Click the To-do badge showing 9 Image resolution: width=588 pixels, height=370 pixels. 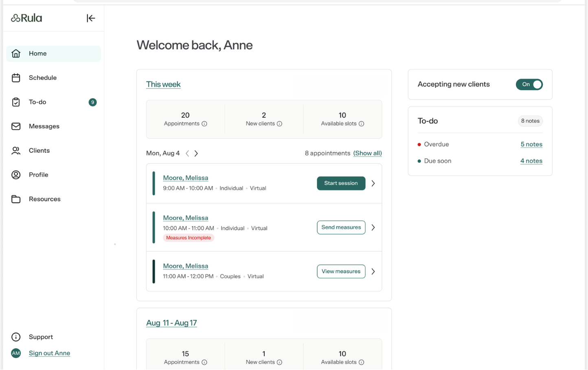point(92,102)
